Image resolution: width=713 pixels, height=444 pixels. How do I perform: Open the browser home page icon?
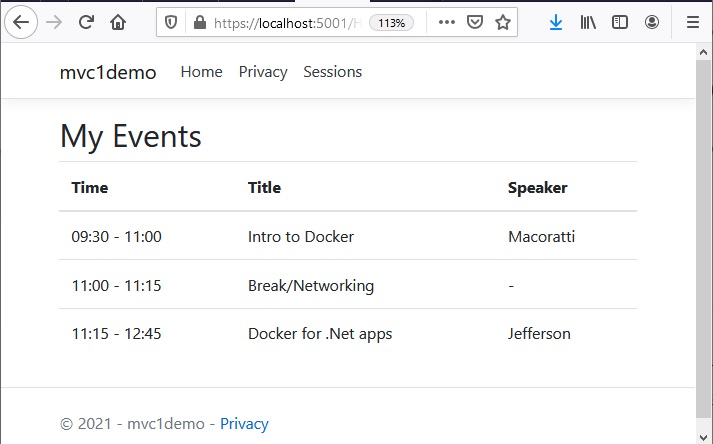click(118, 22)
